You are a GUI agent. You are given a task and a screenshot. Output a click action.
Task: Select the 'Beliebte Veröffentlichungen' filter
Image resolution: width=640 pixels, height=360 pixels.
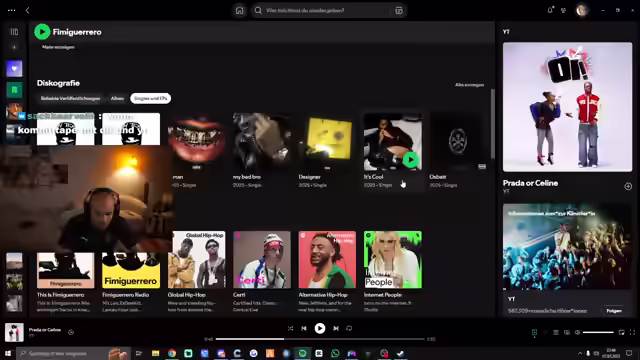click(70, 98)
